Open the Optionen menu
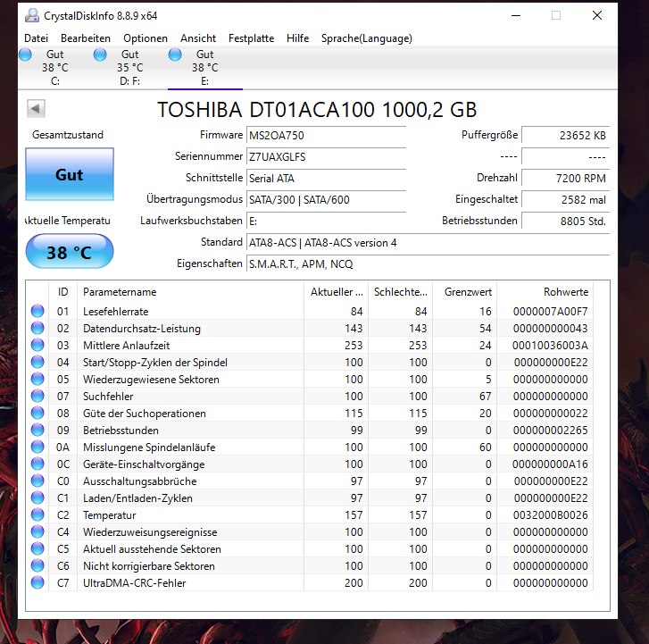 click(x=146, y=38)
